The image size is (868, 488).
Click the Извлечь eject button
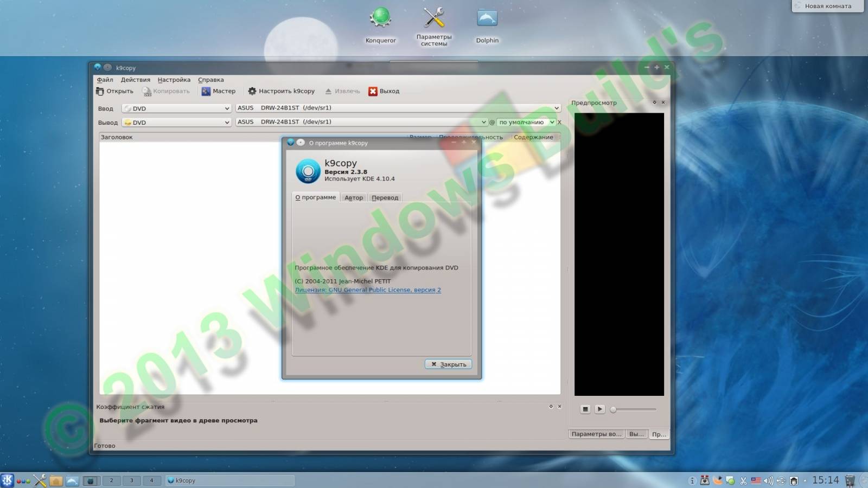pos(342,91)
